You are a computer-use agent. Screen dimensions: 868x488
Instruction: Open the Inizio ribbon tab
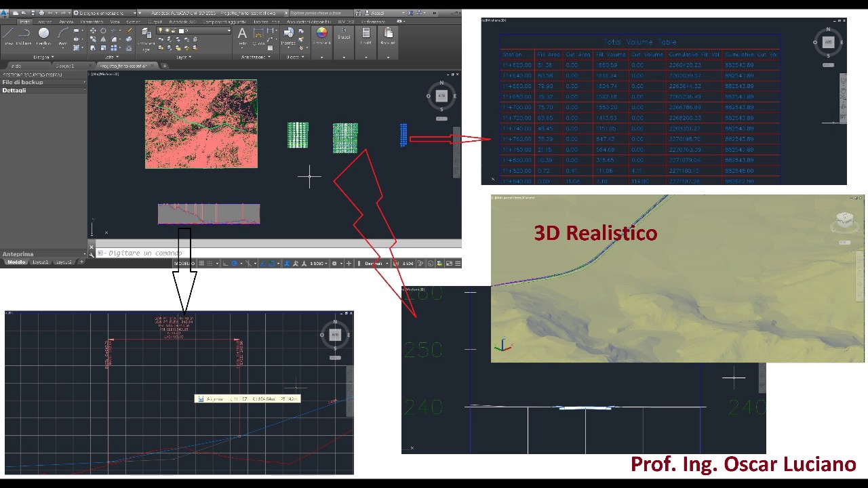click(x=24, y=22)
